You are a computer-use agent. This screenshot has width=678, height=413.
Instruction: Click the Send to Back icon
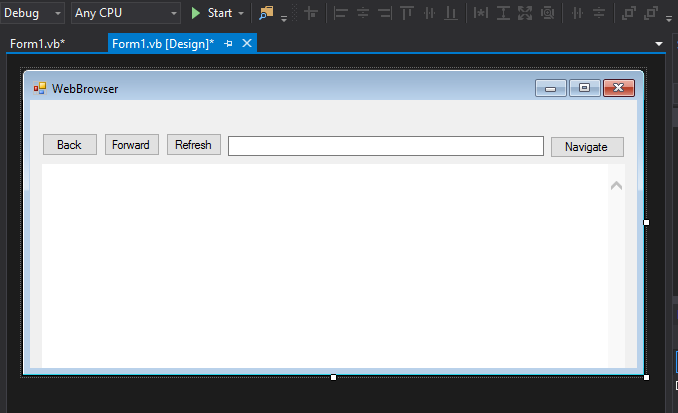[x=650, y=13]
